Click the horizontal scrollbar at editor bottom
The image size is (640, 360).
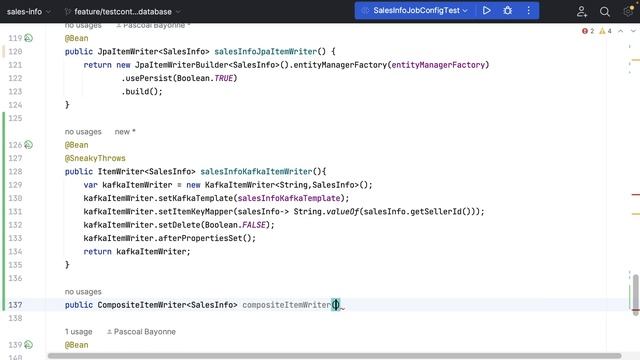click(x=335, y=356)
